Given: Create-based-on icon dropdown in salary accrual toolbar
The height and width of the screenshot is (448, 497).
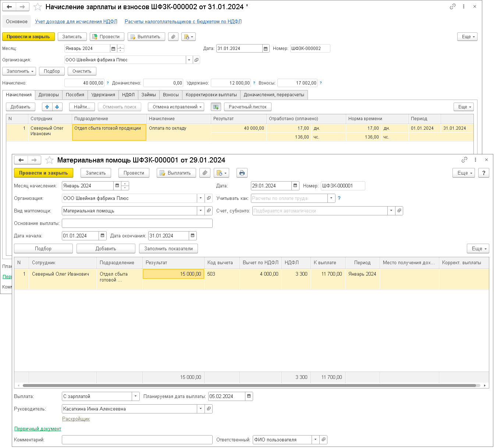Looking at the screenshot, I should pyautogui.click(x=188, y=37).
